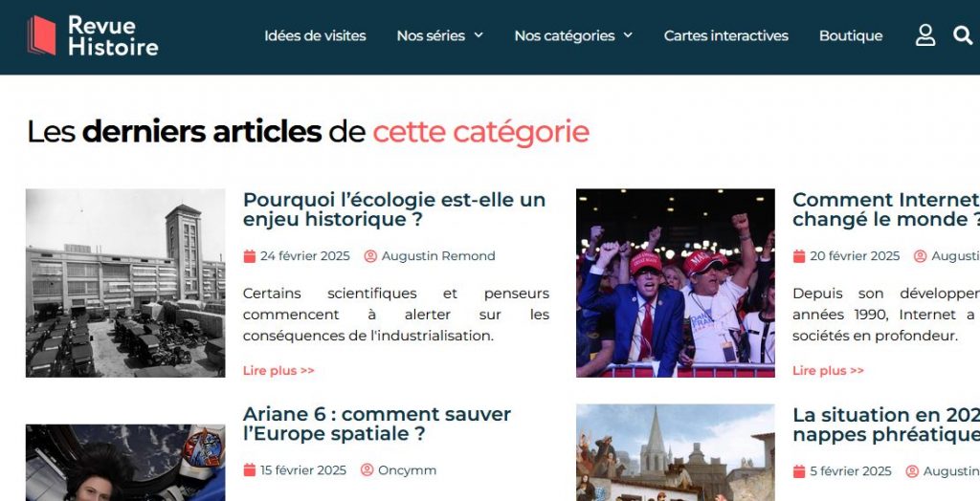Click calendar icon next to 24 février 2025
Viewport: 980px width, 501px height.
pos(250,256)
